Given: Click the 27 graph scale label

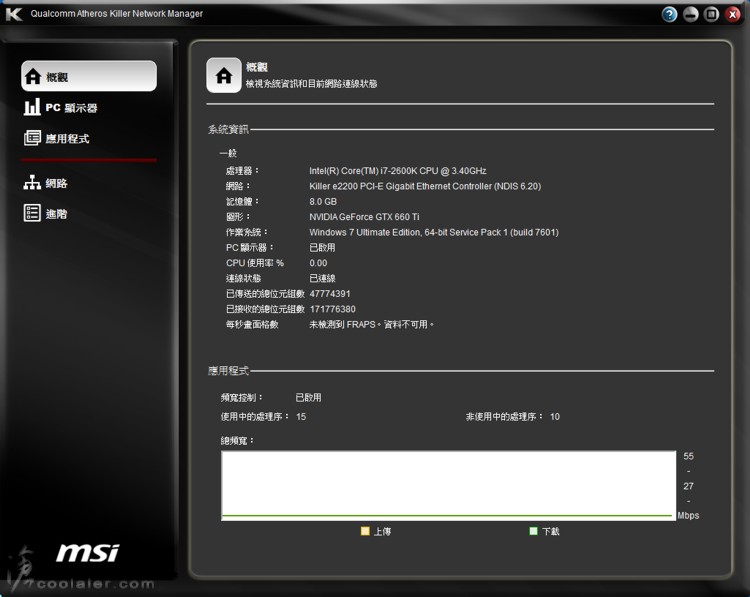Looking at the screenshot, I should (688, 486).
